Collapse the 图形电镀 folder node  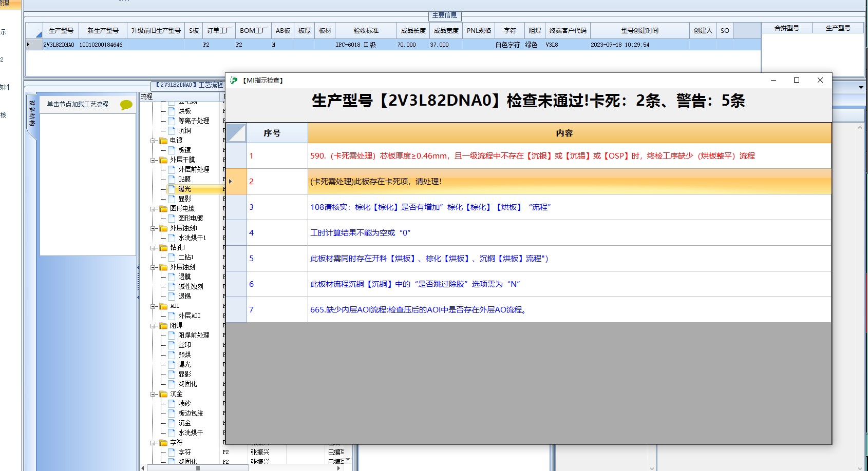(x=153, y=209)
